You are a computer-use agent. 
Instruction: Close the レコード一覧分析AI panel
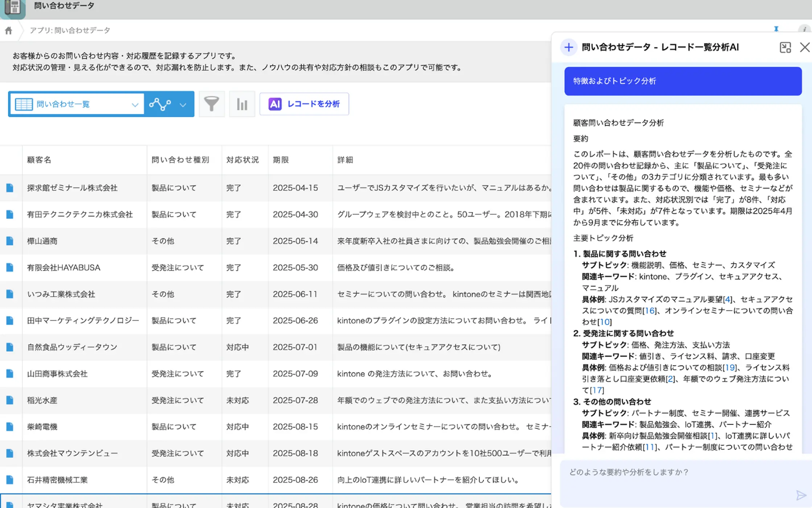804,48
